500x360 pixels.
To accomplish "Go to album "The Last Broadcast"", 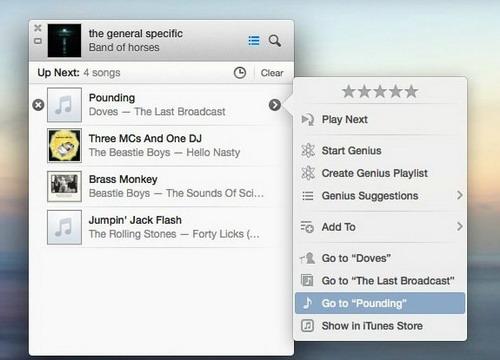I will click(x=380, y=281).
